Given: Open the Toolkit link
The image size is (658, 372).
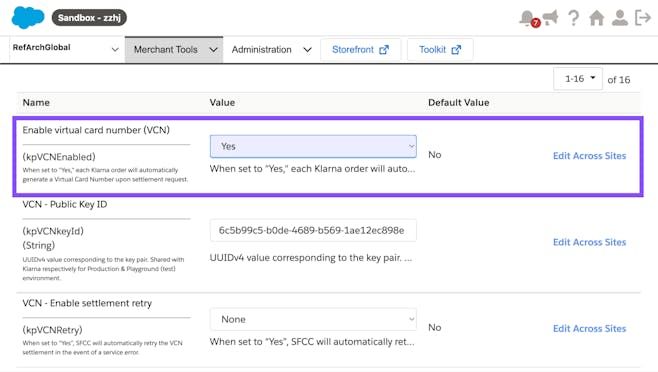Looking at the screenshot, I should point(440,50).
